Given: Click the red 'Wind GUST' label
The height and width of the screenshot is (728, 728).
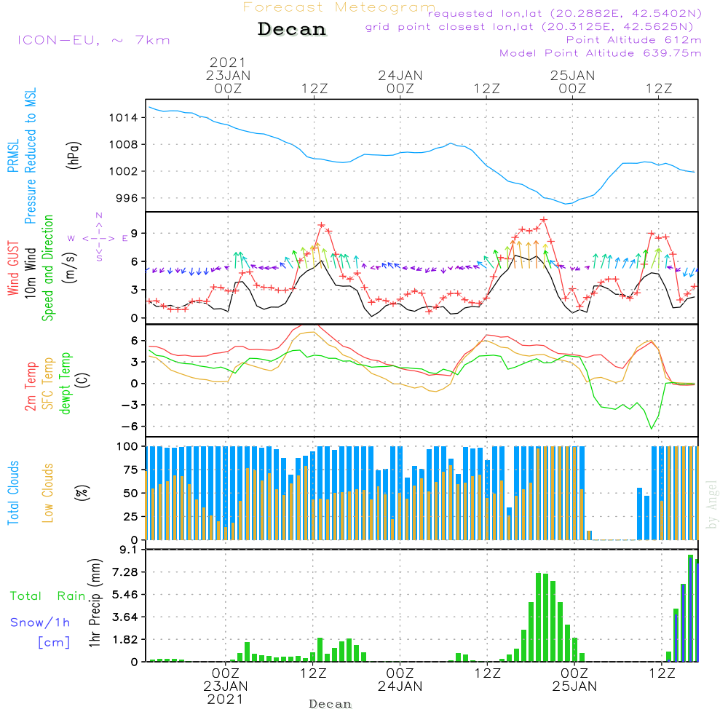Looking at the screenshot, I should point(13,268).
